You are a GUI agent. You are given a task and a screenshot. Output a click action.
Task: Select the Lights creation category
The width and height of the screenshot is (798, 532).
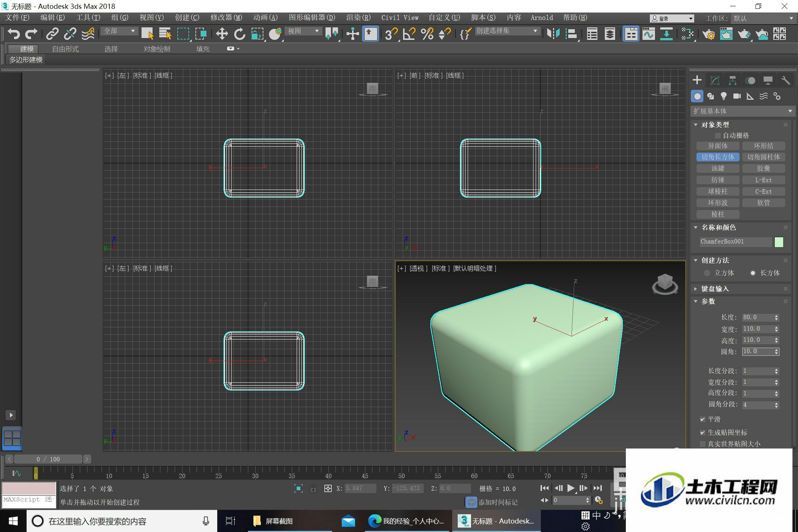[x=724, y=96]
